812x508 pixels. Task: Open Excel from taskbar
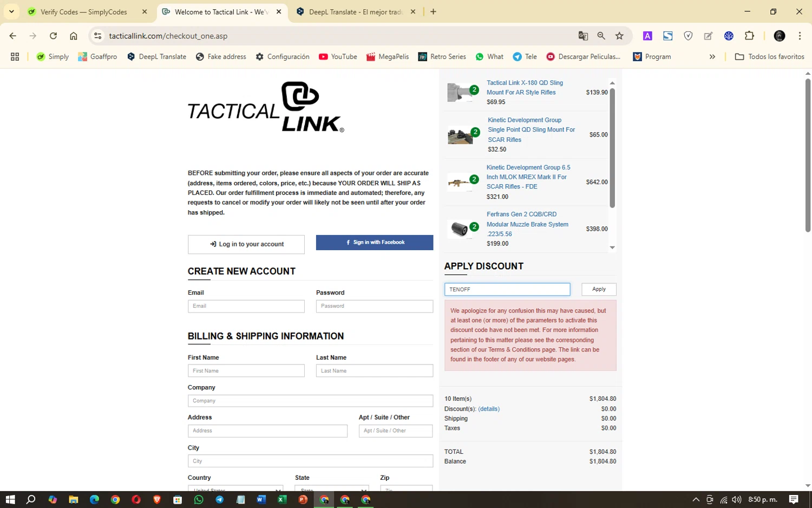coord(282,499)
